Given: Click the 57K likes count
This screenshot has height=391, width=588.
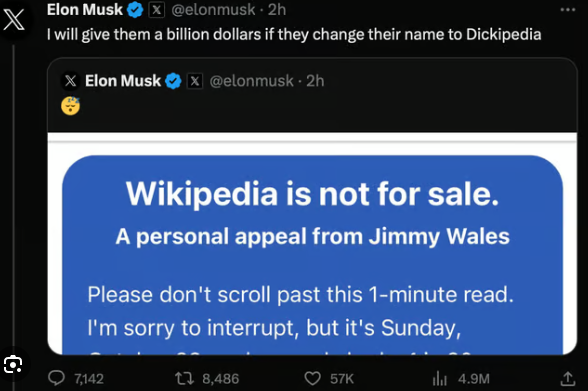Looking at the screenshot, I should 342,379.
